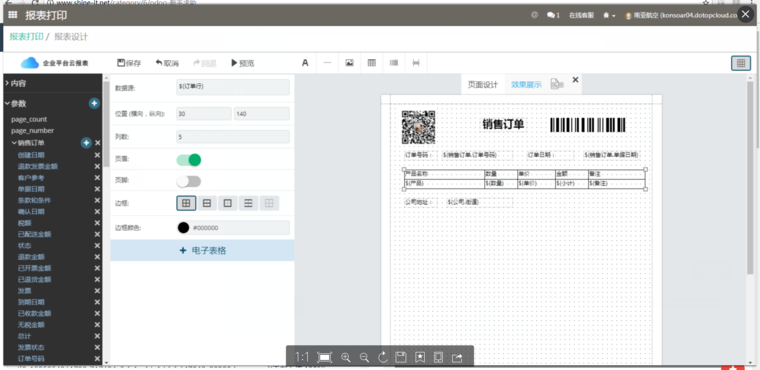Screen dimensions: 760x370
Task: Select the 单据日期 field in tree
Action: (31, 189)
